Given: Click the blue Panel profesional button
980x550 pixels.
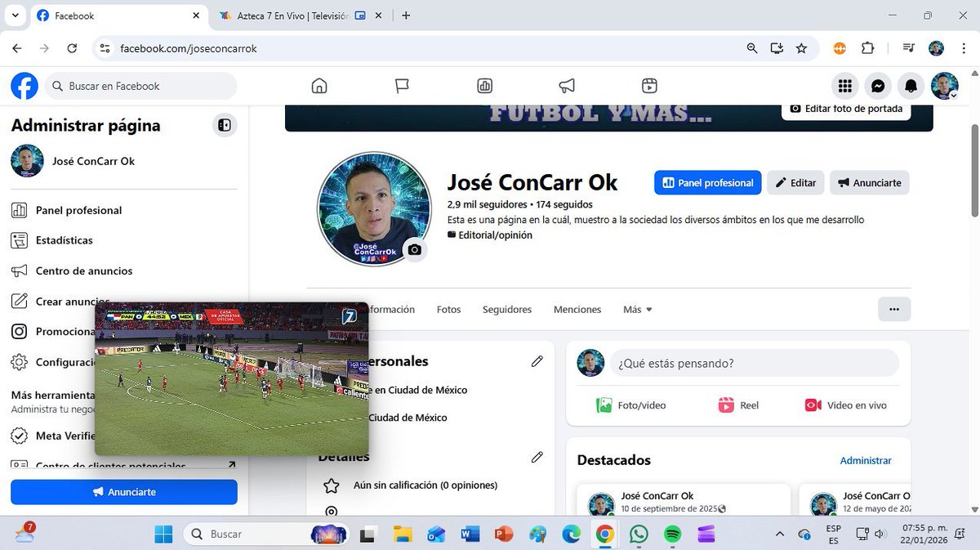Looking at the screenshot, I should point(708,183).
